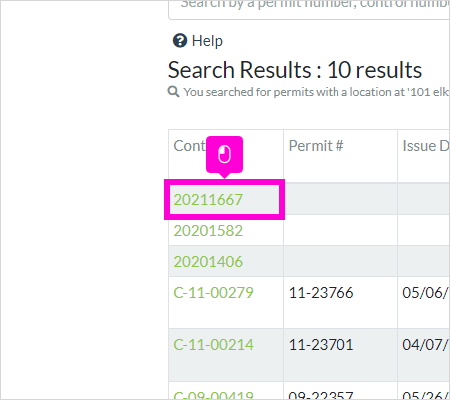This screenshot has height=400, width=450.
Task: Sort by the Permit # column header
Action: pyautogui.click(x=316, y=146)
